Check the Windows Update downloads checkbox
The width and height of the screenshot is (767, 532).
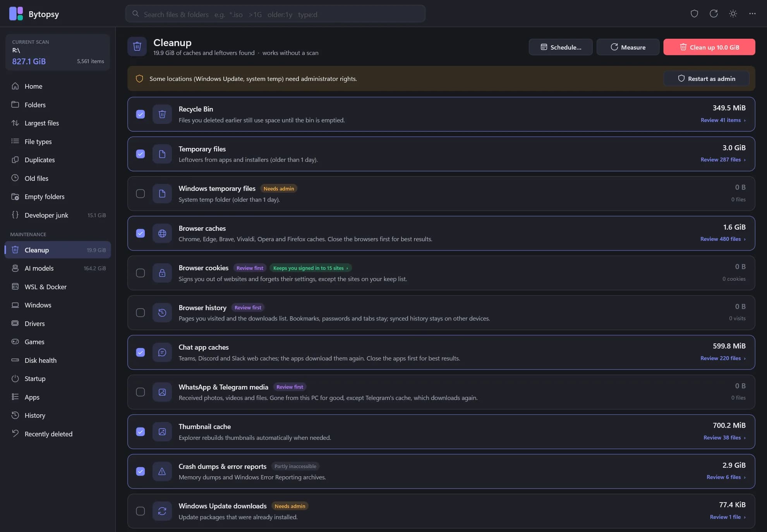141,511
